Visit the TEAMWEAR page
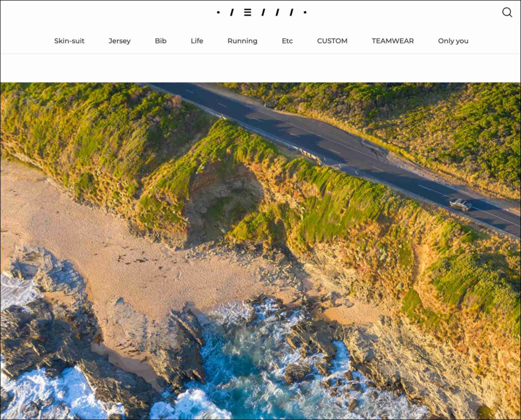This screenshot has height=420, width=521. [393, 41]
